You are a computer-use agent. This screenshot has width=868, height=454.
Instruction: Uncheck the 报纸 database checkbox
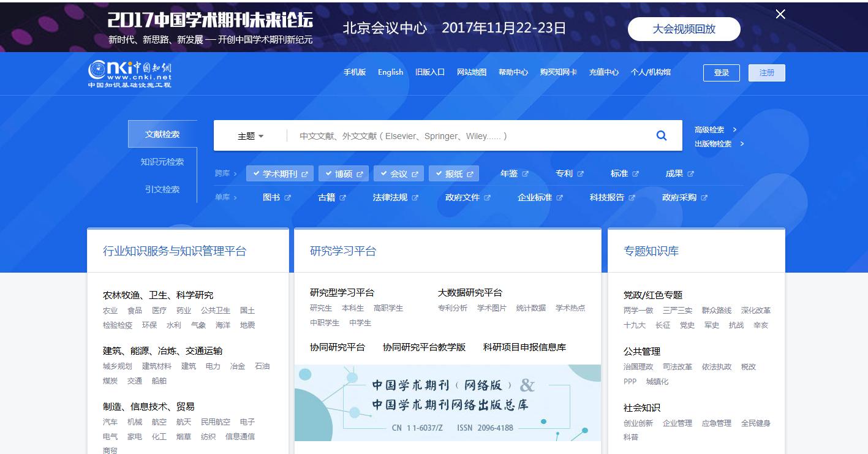coord(439,173)
